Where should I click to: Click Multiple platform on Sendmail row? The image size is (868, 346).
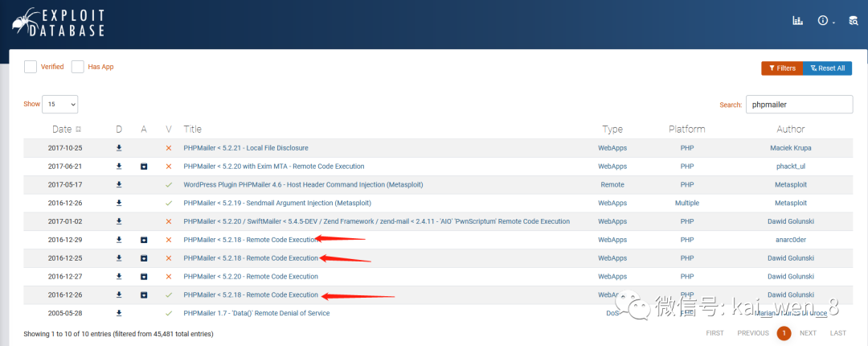pos(687,203)
